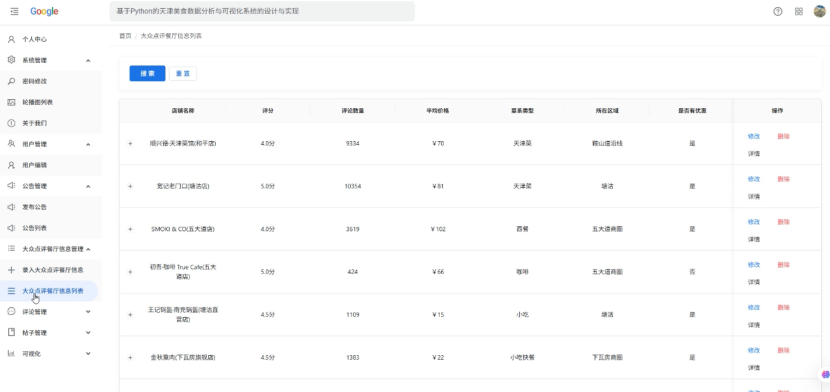Click the 密码修改 search icon
Viewport: 830px width, 392px height.
(x=11, y=81)
